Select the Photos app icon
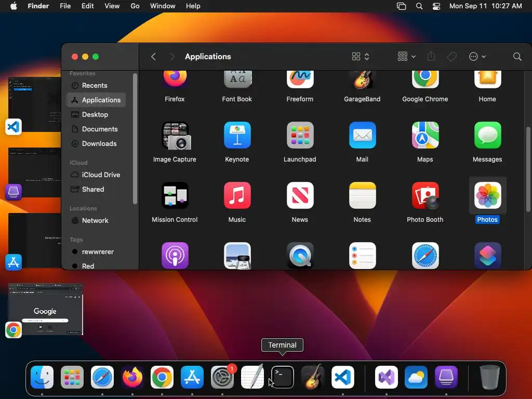 [x=487, y=195]
